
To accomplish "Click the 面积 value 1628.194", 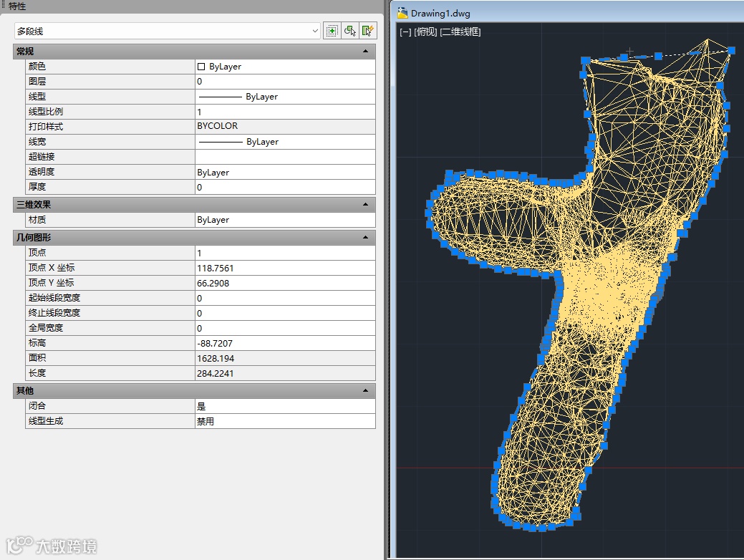I will pyautogui.click(x=285, y=358).
